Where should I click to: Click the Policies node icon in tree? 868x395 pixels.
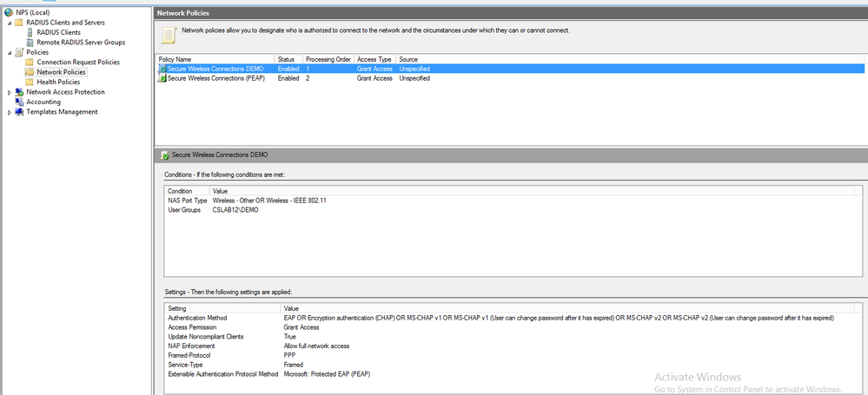pos(20,52)
